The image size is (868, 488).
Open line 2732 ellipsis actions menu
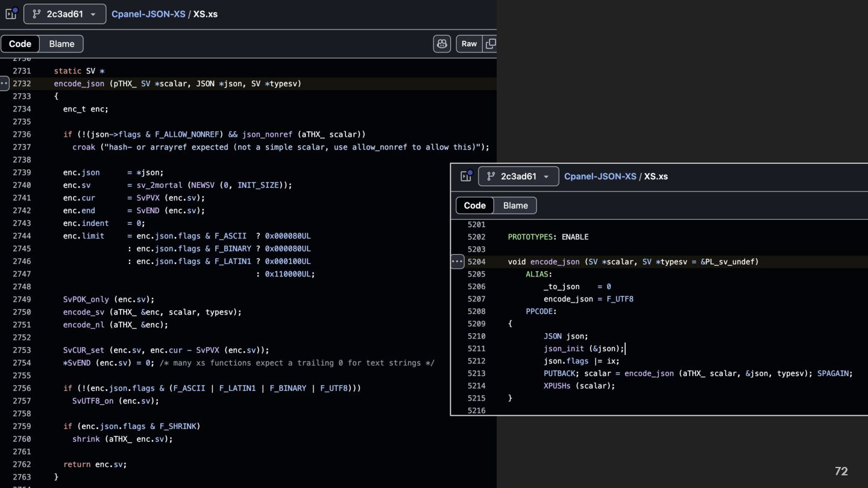coord(4,84)
